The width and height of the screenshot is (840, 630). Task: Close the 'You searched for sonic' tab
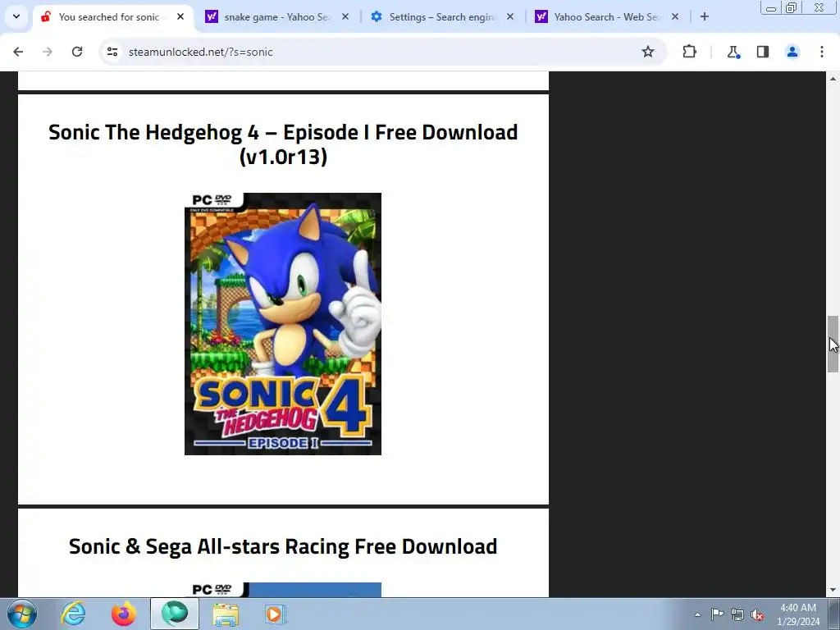(x=180, y=17)
